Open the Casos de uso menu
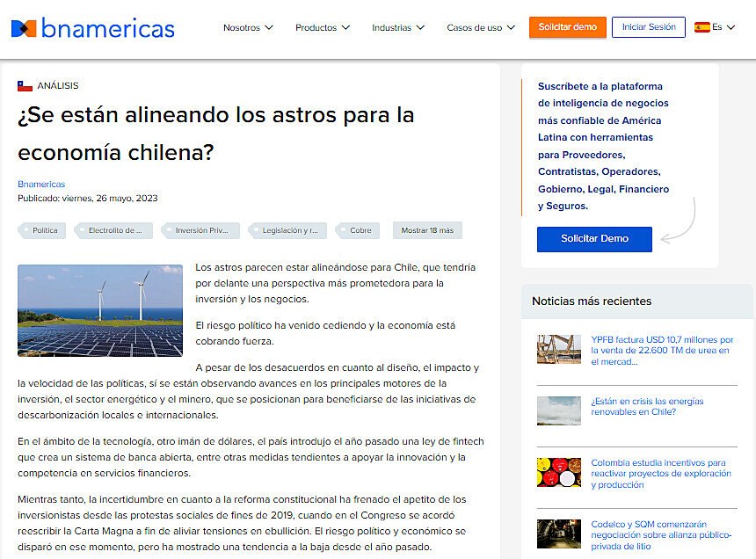Image resolution: width=756 pixels, height=559 pixels. click(481, 27)
